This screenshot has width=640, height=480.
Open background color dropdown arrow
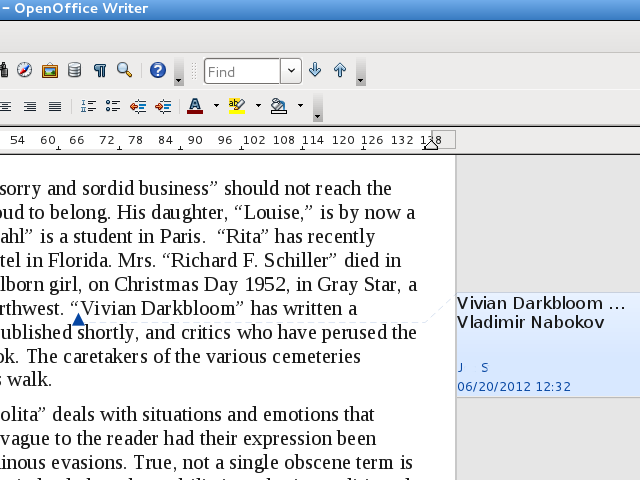point(300,106)
